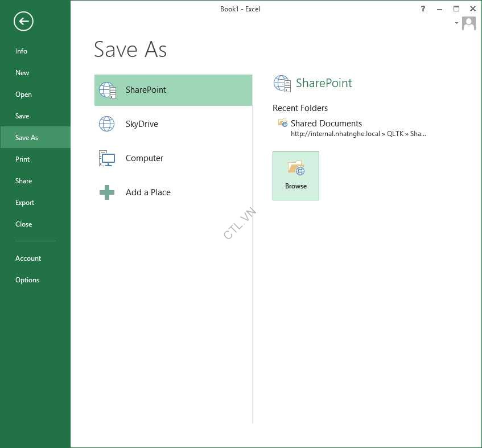
Task: Expand the account dropdown arrow beside avatar
Action: click(456, 23)
